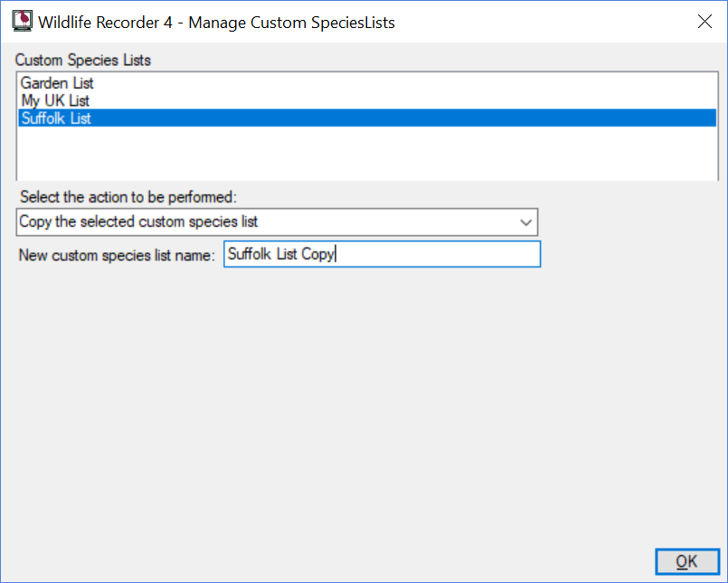Focus the new custom species list name field
Image resolution: width=728 pixels, height=583 pixels.
383,254
